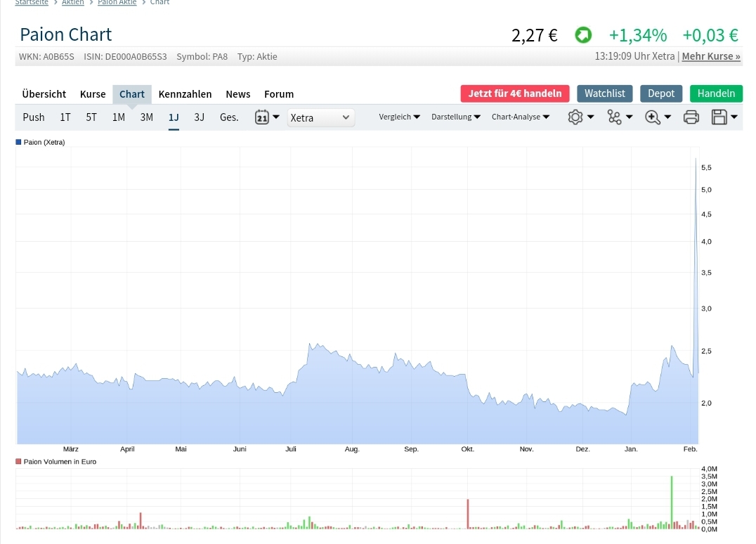The image size is (756, 544).
Task: Open the Xetra exchange selector
Action: click(320, 117)
